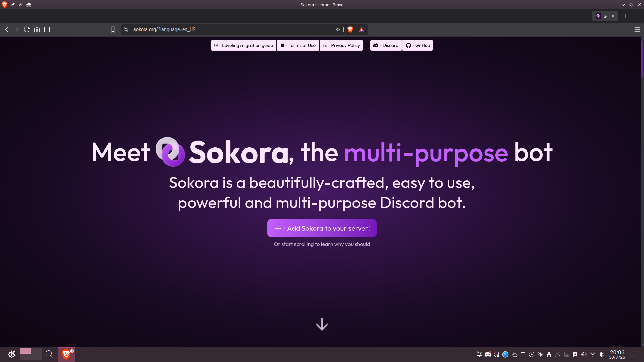Screen dimensions: 644x362
Task: Open the Discord link in the page header
Action: [x=386, y=45]
